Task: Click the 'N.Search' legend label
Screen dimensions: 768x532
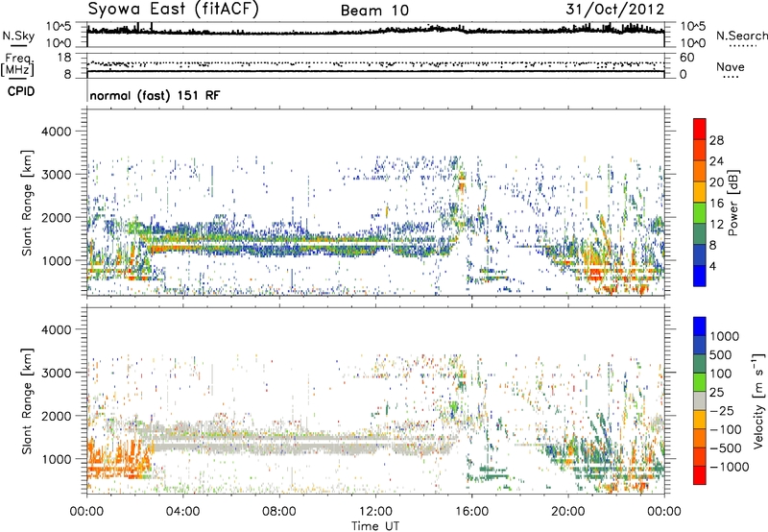Action: [741, 36]
